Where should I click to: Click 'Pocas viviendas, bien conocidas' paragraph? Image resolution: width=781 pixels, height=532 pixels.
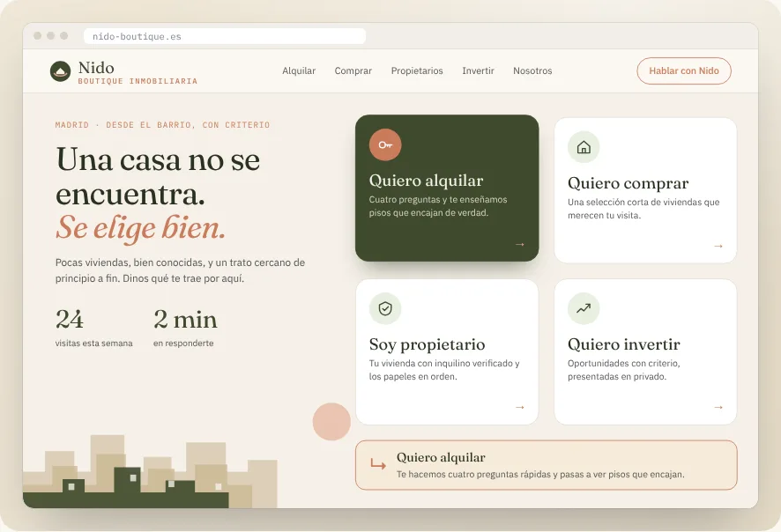point(180,270)
